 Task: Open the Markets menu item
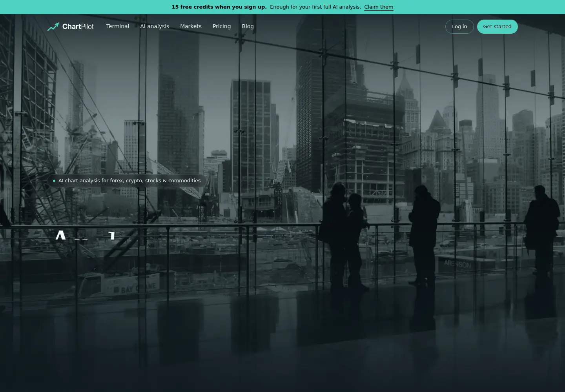191,26
